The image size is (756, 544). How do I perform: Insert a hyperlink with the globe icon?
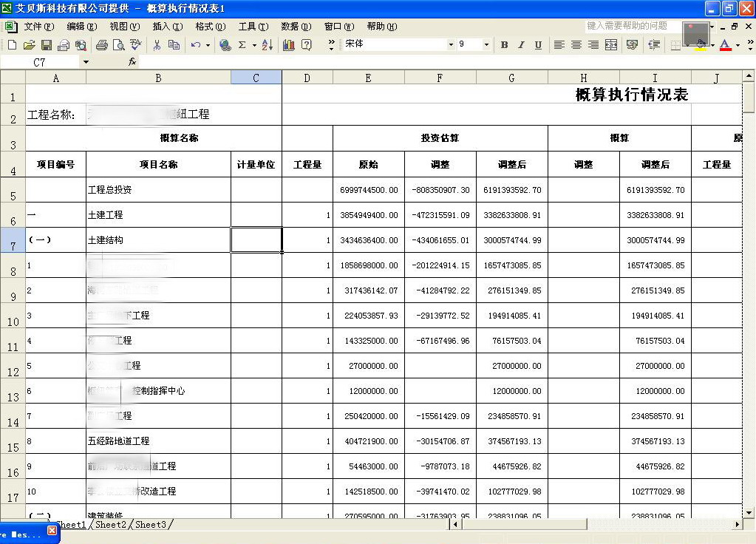tap(225, 45)
